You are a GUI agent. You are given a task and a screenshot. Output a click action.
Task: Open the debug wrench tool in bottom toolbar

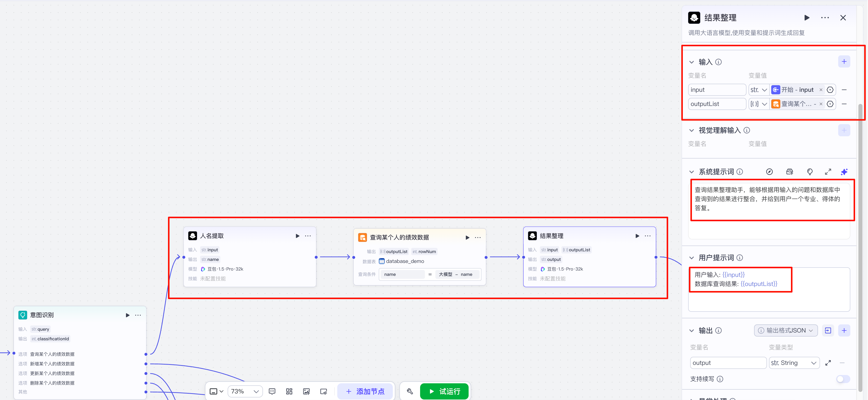[410, 391]
